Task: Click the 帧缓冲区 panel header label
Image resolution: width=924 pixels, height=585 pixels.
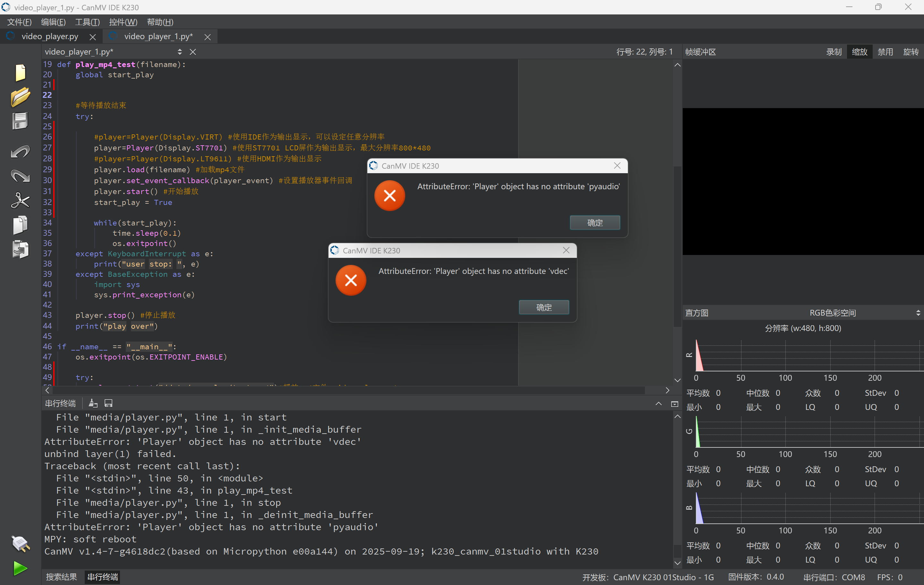Action: click(701, 52)
